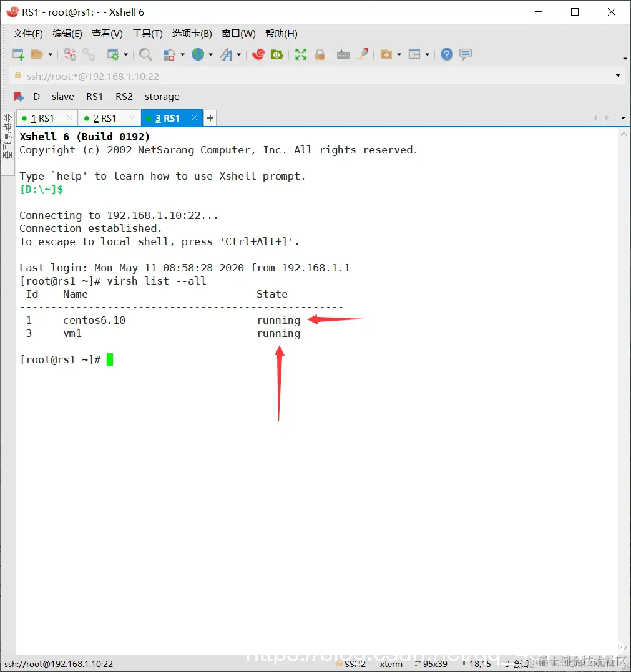Open the Help question mark icon
This screenshot has height=672, width=631.
coord(447,54)
